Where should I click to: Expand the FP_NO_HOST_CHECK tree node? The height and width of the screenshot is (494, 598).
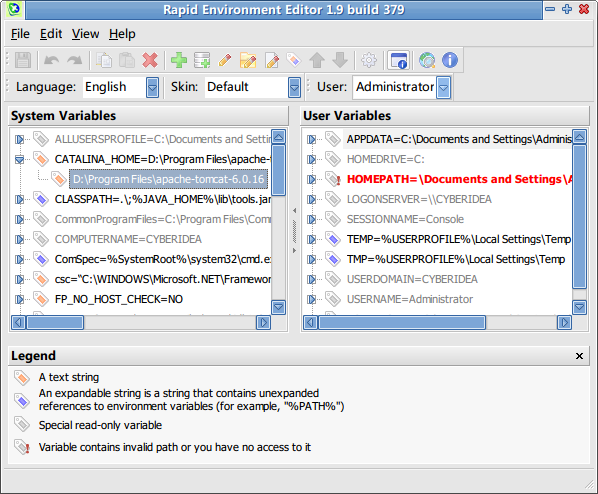point(19,299)
